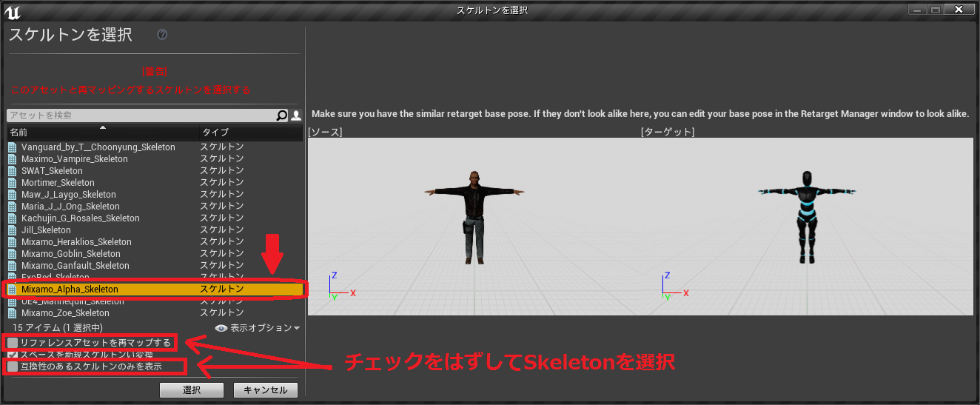The width and height of the screenshot is (980, 405).
Task: Click the search magnifier icon
Action: 282,116
